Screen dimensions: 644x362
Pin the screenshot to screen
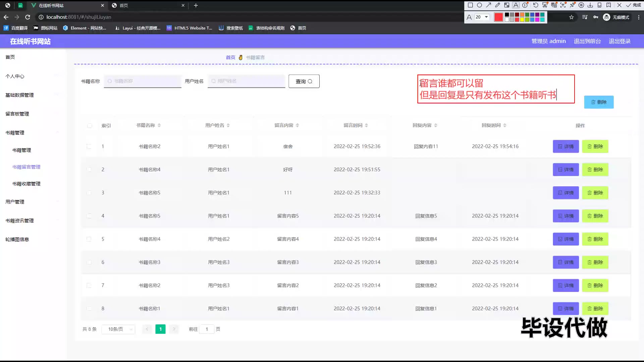[x=572, y=5]
